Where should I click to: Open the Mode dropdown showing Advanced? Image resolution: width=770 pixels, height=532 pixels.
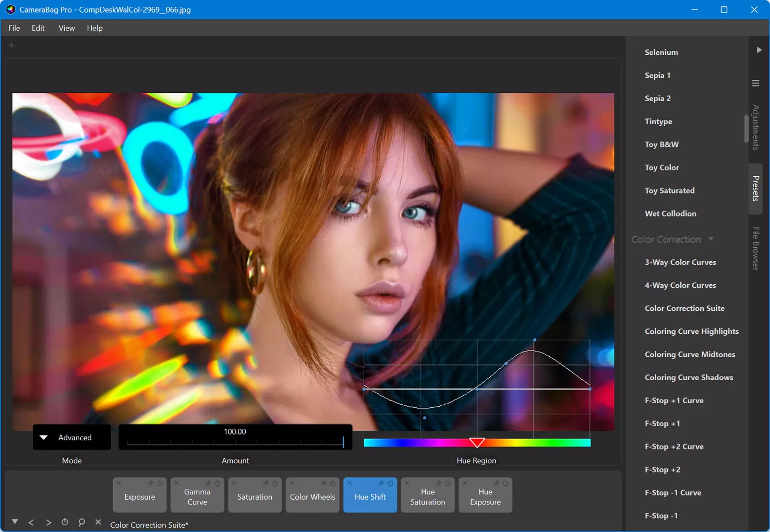click(x=72, y=437)
